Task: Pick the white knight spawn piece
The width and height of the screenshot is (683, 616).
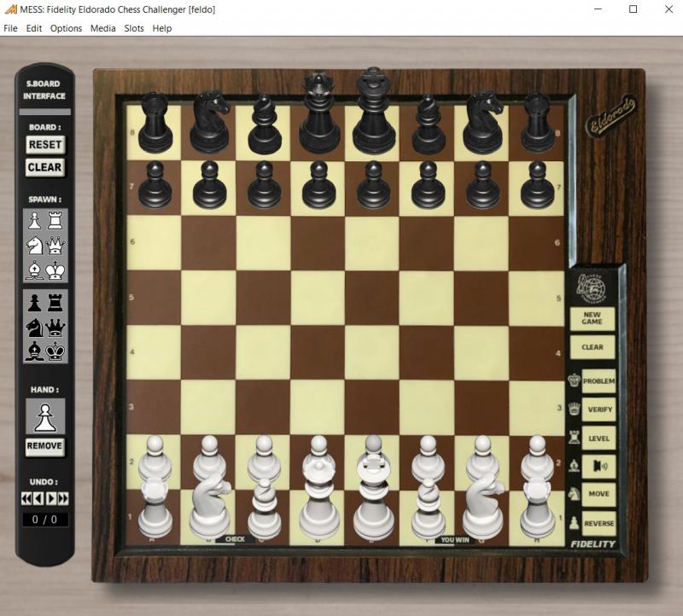Action: 34,246
